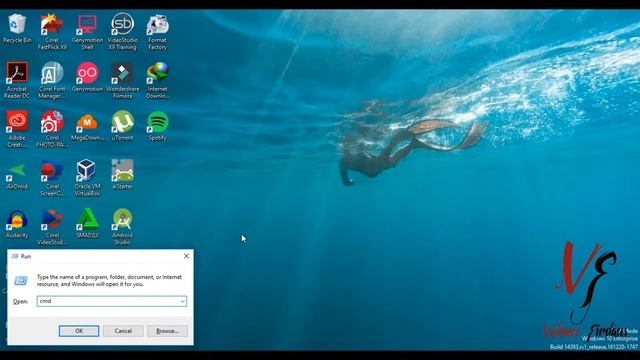Click OK in the Run dialog
640x360 pixels.
pyautogui.click(x=79, y=331)
